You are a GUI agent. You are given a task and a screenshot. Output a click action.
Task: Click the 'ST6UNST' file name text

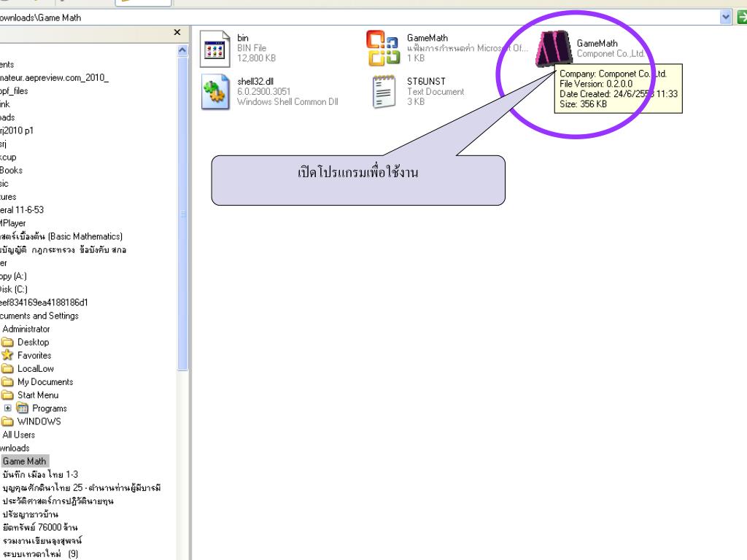[x=426, y=82]
